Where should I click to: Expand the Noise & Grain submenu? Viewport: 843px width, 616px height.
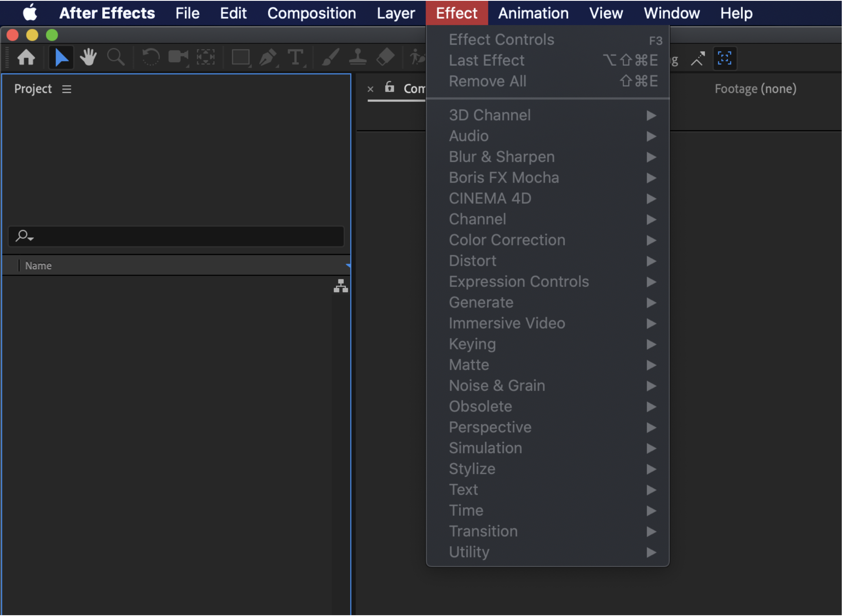click(548, 386)
